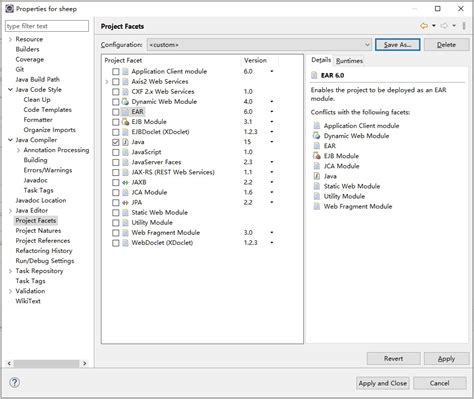The width and height of the screenshot is (474, 399).
Task: Select the EJB Module facet icon
Action: (125, 122)
